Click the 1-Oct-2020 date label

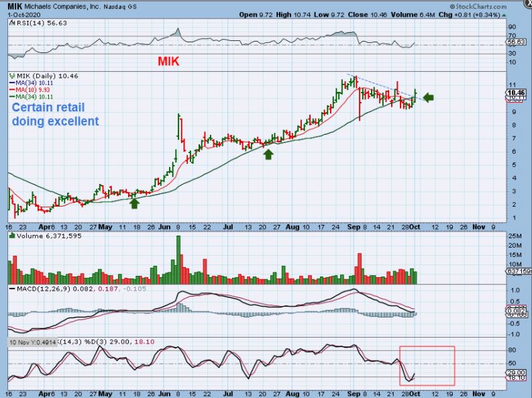click(23, 15)
